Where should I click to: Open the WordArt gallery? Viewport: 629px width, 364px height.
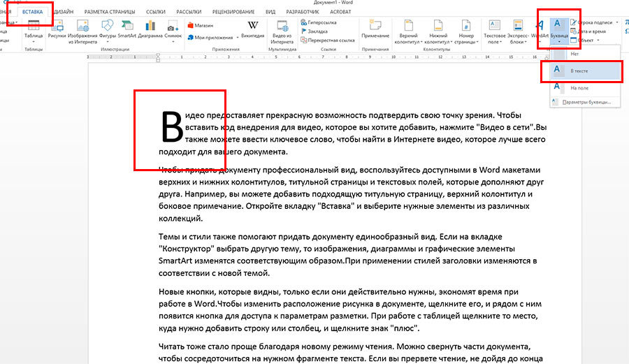540,31
